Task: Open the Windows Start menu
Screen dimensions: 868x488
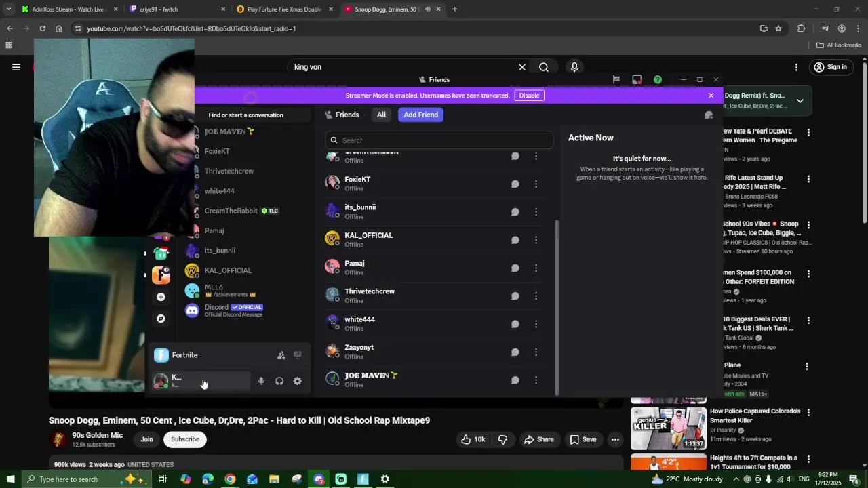Action: 10,479
